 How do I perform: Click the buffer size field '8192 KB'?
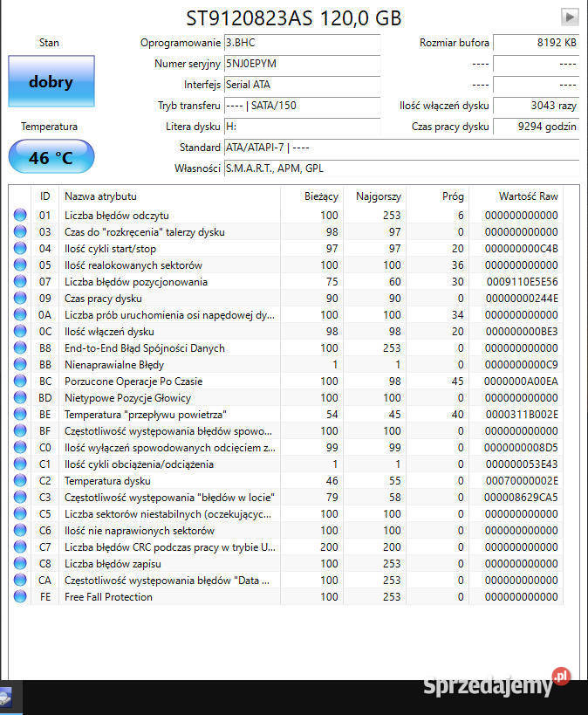coord(536,43)
